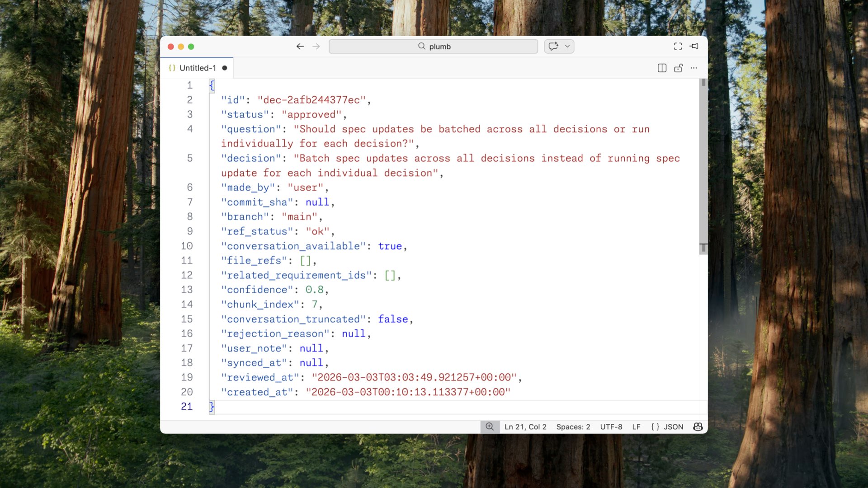The image size is (868, 488).
Task: Open the More Actions ellipsis menu
Action: tap(694, 68)
